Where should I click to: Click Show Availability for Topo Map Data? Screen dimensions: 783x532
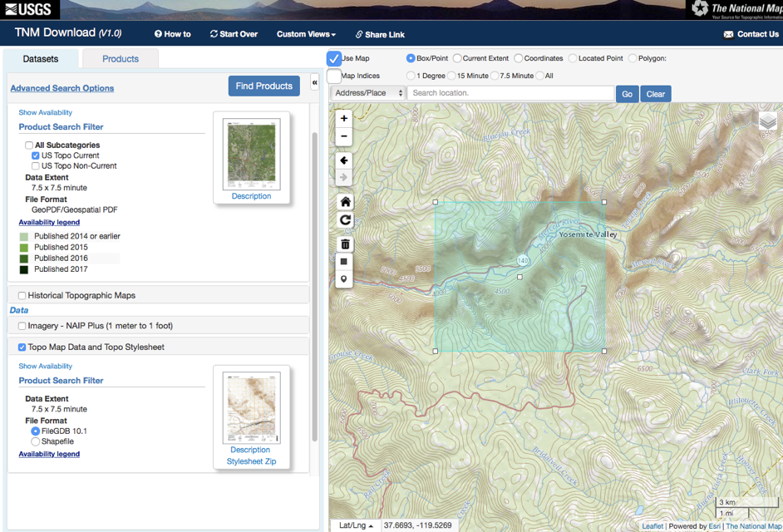point(46,366)
